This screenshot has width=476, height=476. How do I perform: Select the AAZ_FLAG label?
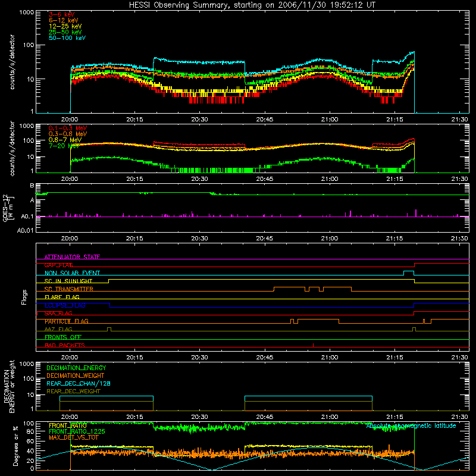pyautogui.click(x=58, y=330)
